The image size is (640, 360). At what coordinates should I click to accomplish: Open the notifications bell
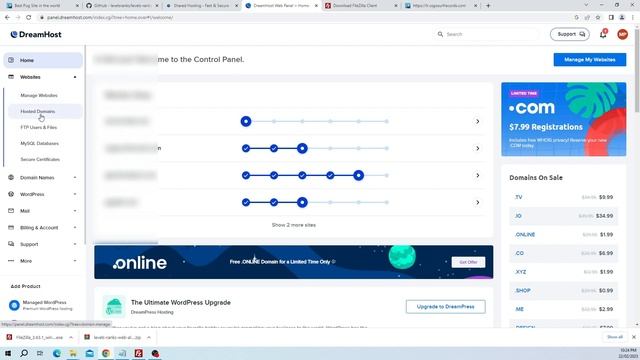(603, 35)
